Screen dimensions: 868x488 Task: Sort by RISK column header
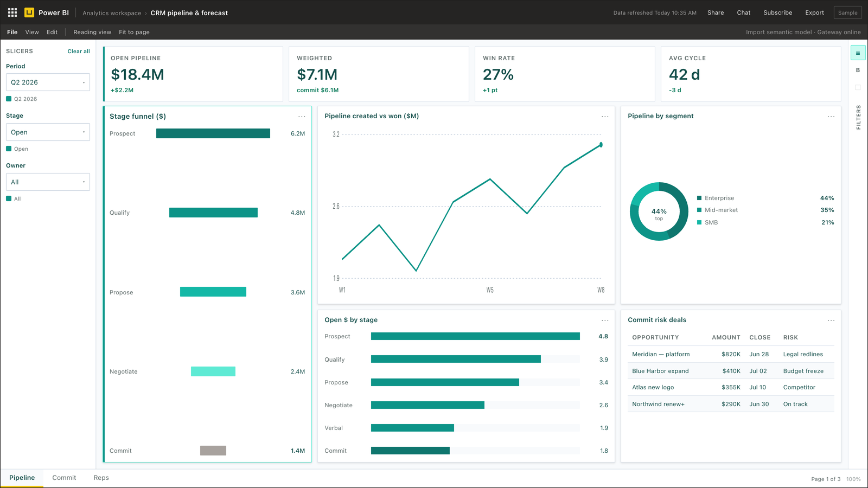pos(790,337)
